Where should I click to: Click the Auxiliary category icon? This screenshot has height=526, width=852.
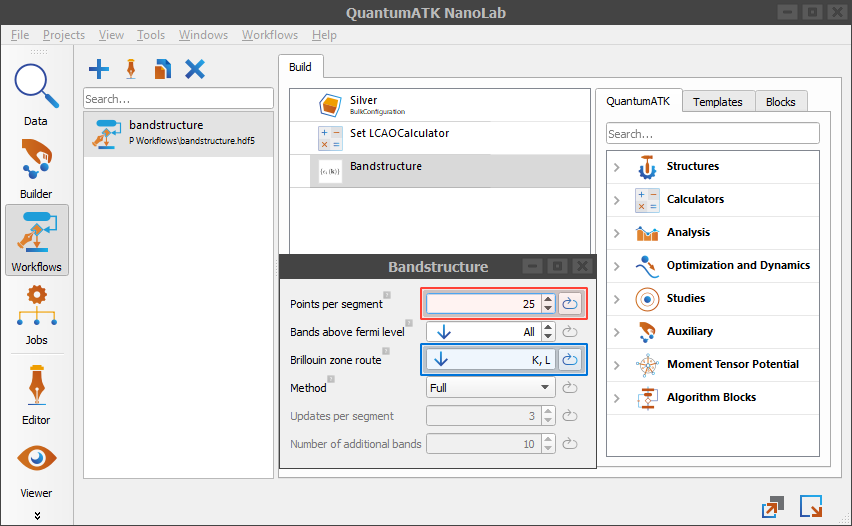(x=647, y=332)
